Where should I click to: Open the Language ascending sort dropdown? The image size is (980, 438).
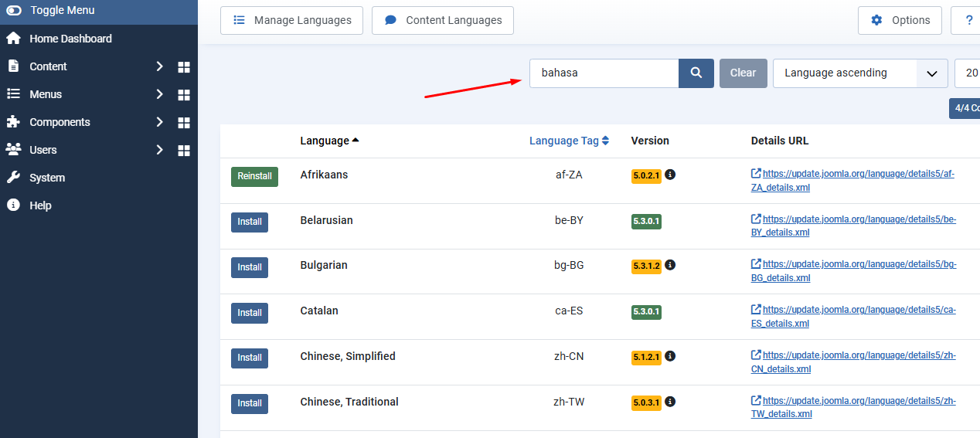[859, 73]
